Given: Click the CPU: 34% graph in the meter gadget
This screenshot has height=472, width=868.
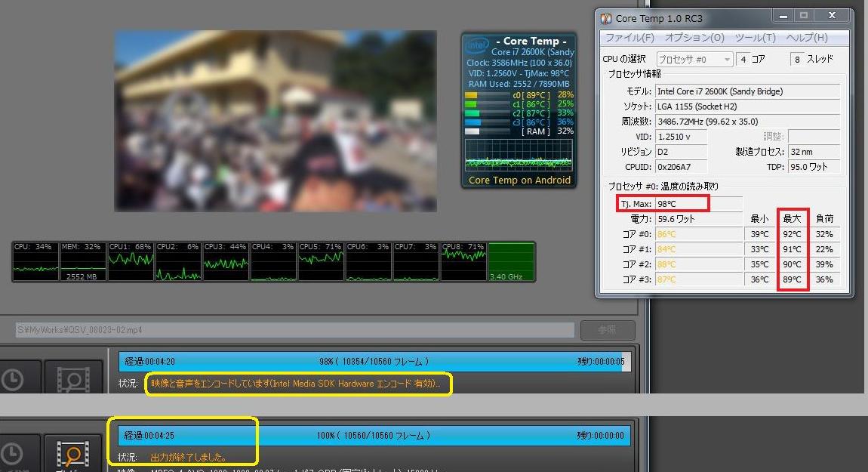Looking at the screenshot, I should 35,261.
